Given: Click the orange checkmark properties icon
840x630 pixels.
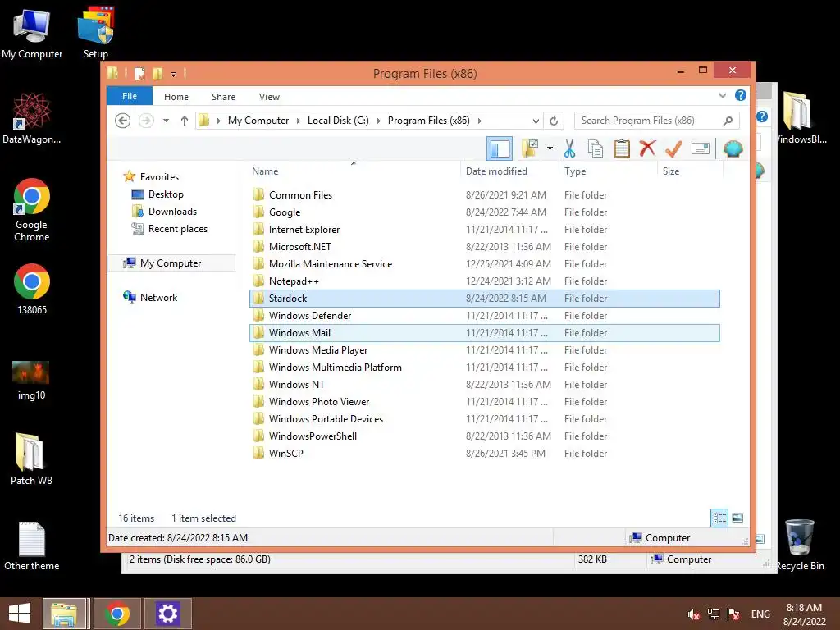Looking at the screenshot, I should click(674, 148).
